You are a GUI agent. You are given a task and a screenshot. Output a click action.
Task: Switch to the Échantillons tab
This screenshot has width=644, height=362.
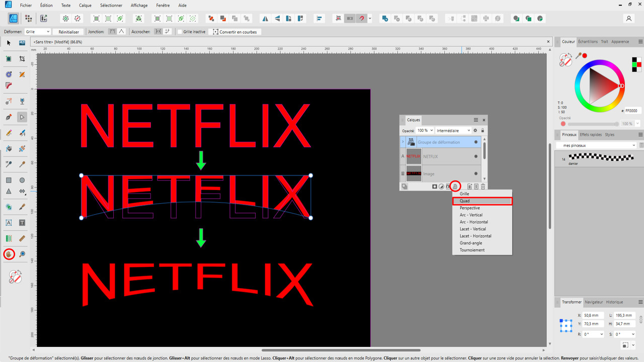click(588, 42)
